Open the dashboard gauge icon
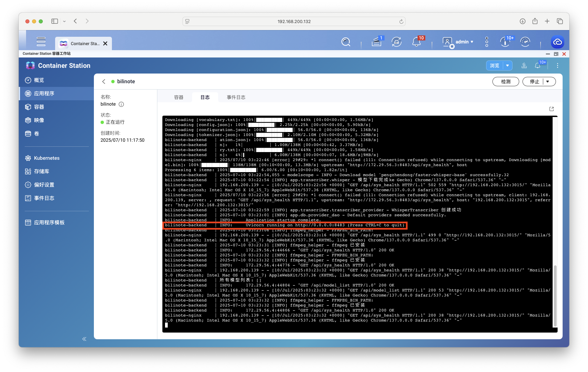The image size is (588, 372). tap(525, 42)
